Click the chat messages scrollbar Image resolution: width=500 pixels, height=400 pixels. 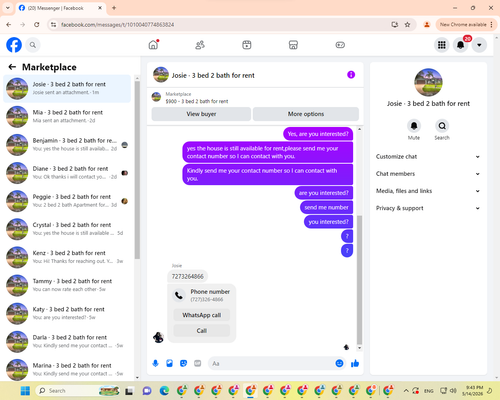[x=359, y=280]
